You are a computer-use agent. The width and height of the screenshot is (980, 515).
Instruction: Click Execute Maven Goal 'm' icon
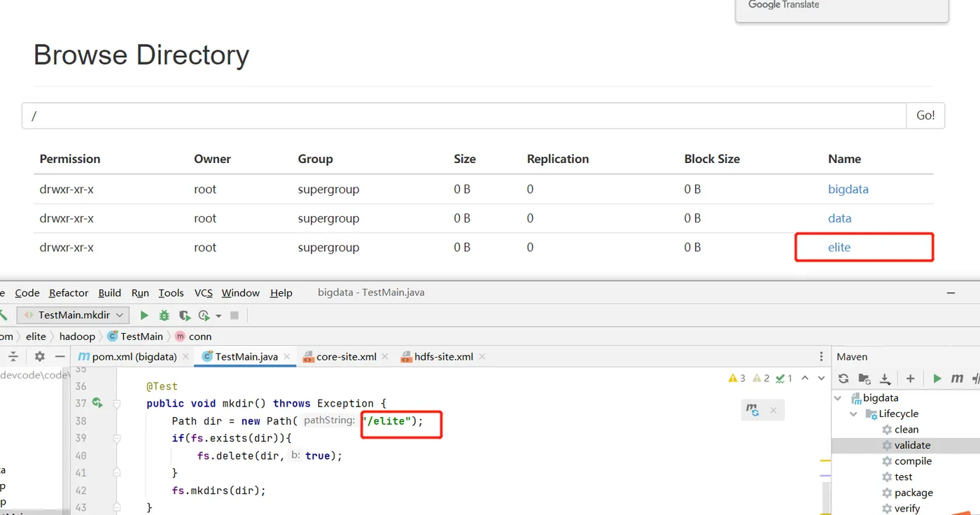click(957, 379)
